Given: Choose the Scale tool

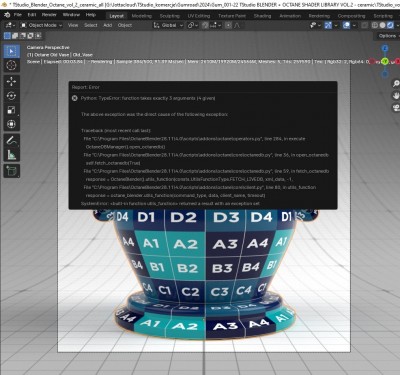Looking at the screenshot, I should point(11,110).
